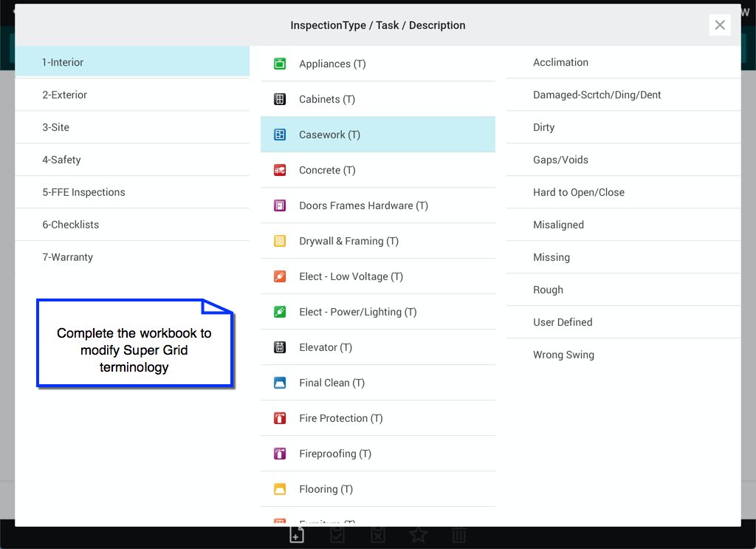Click the add new document icon
The height and width of the screenshot is (549, 756).
point(296,536)
